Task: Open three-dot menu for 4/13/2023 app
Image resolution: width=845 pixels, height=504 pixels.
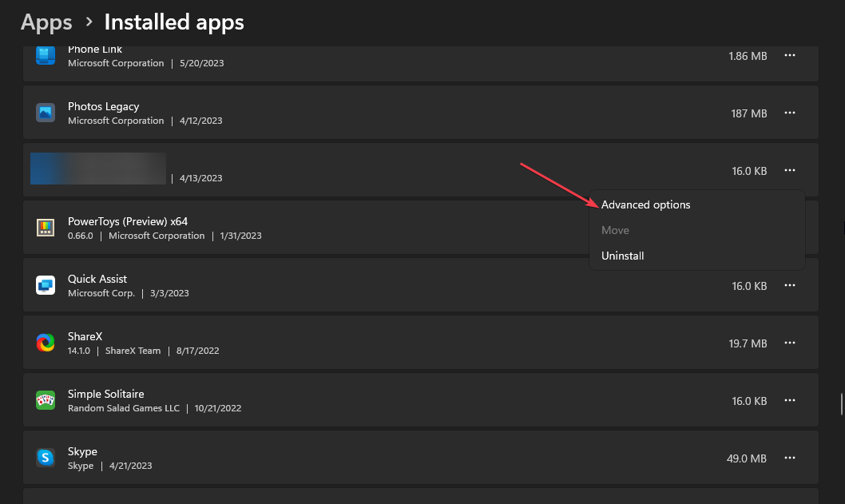Action: click(x=790, y=170)
